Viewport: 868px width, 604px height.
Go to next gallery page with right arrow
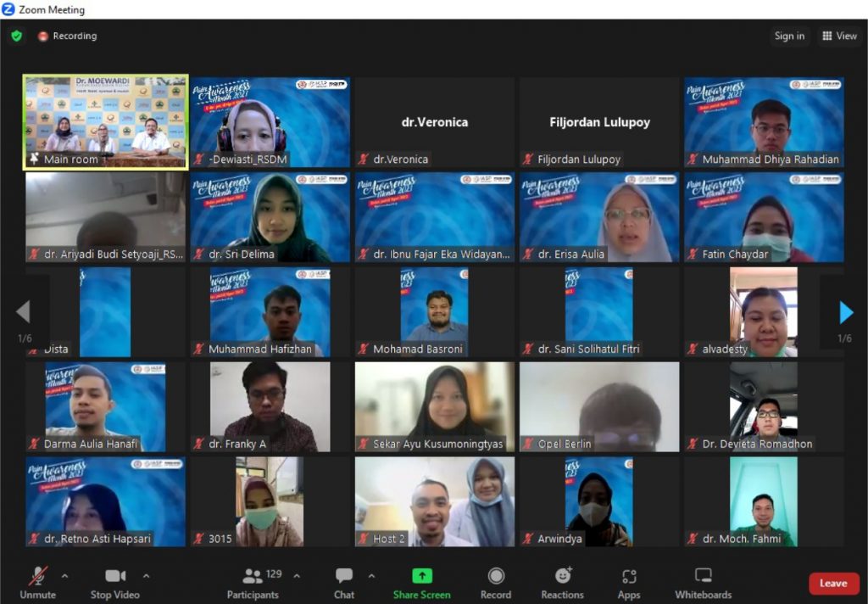tap(845, 313)
